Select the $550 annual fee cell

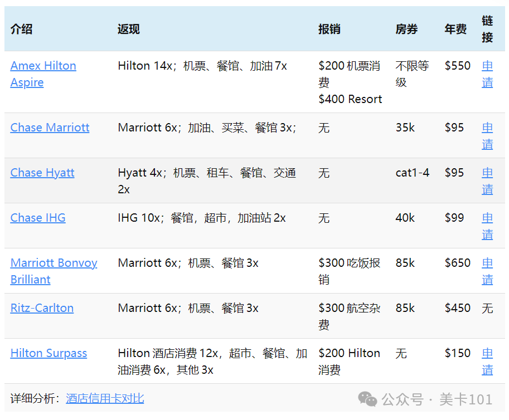point(457,66)
